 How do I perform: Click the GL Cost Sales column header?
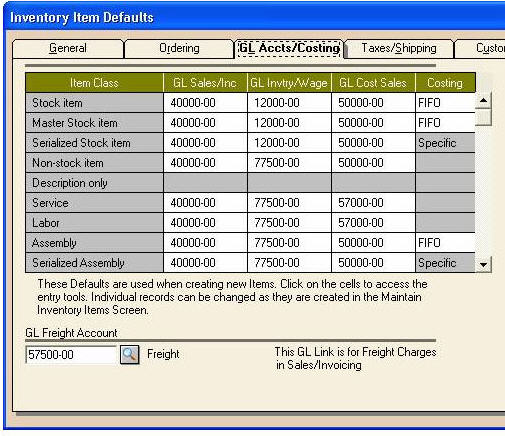[373, 83]
